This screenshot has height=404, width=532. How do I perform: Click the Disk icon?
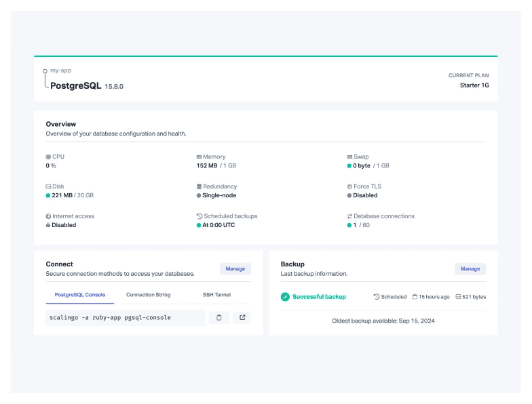[48, 186]
